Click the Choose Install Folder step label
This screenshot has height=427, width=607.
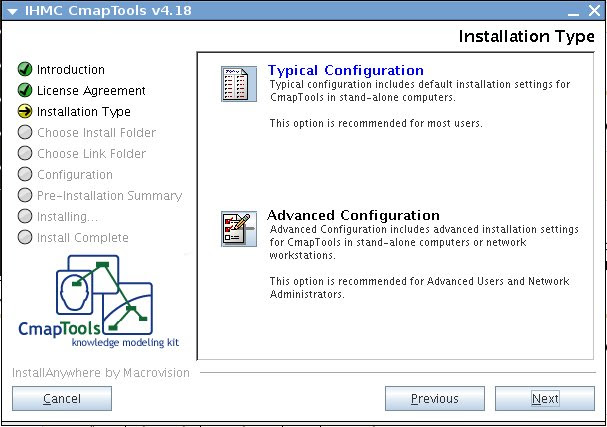(96, 132)
